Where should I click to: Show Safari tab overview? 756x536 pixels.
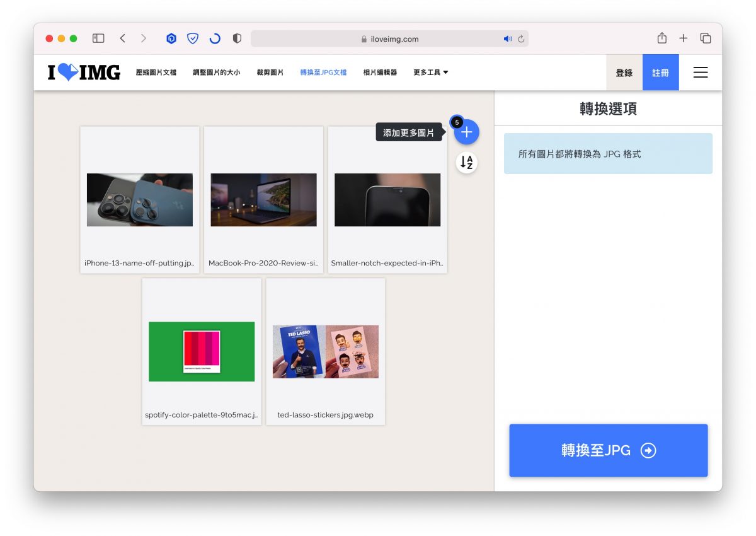(706, 38)
